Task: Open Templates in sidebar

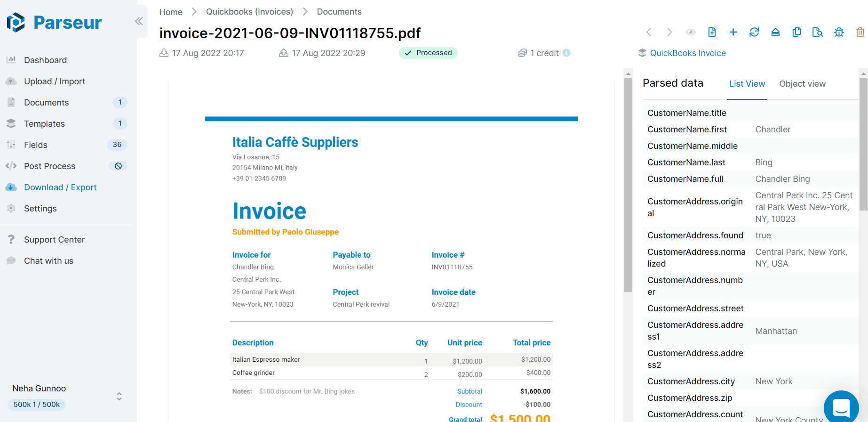Action: (44, 124)
